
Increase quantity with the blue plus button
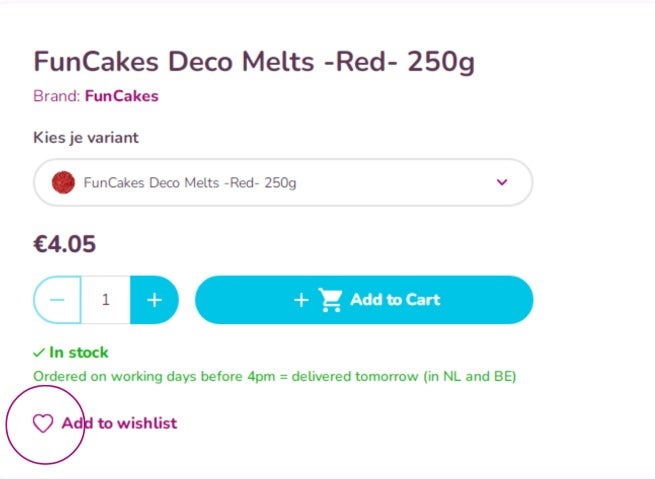155,300
